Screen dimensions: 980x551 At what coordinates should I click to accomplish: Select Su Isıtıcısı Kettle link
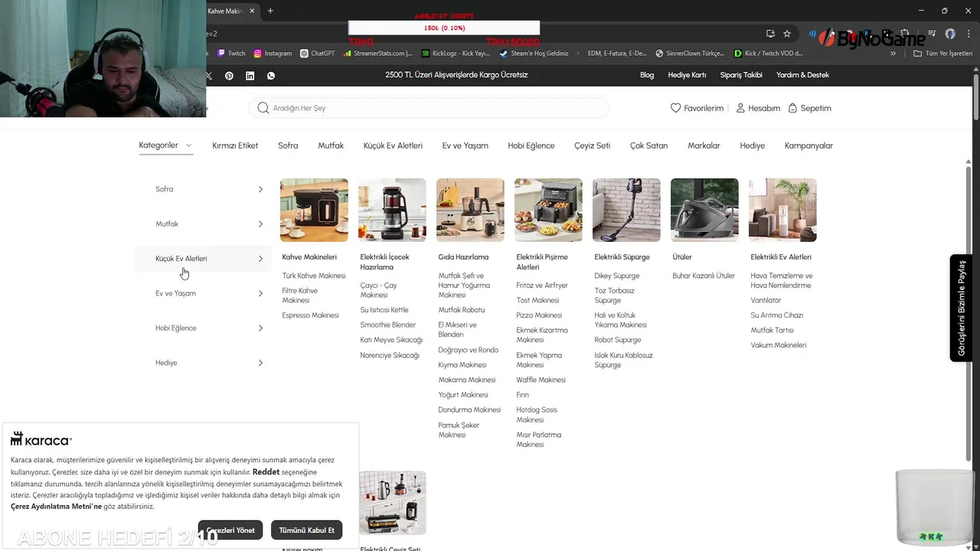click(x=384, y=310)
